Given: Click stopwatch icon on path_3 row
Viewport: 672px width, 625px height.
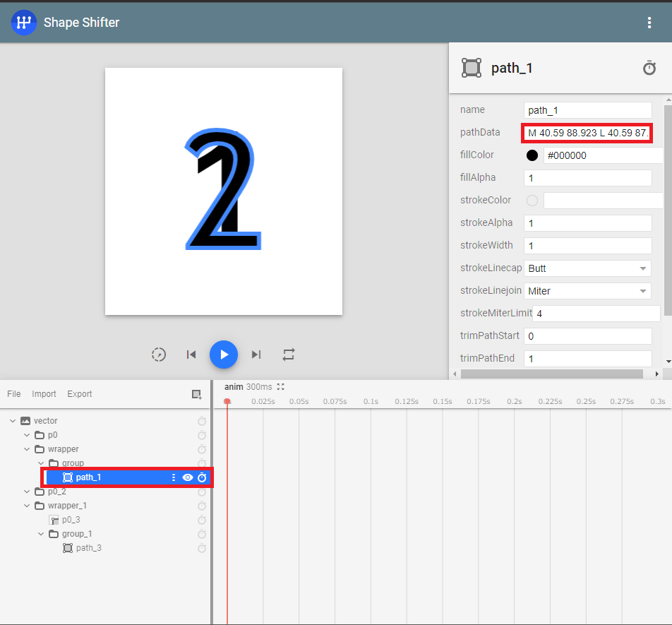Looking at the screenshot, I should [x=202, y=548].
